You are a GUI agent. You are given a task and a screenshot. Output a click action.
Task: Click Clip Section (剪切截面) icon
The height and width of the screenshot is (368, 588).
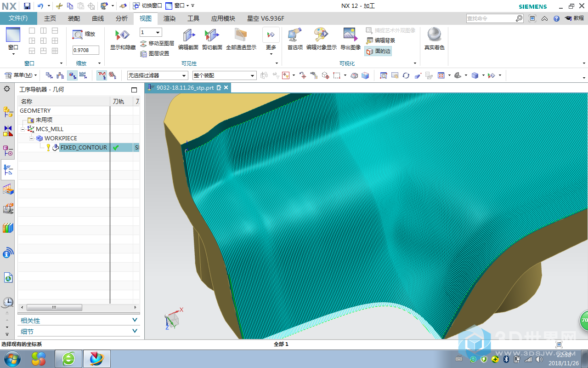point(212,35)
